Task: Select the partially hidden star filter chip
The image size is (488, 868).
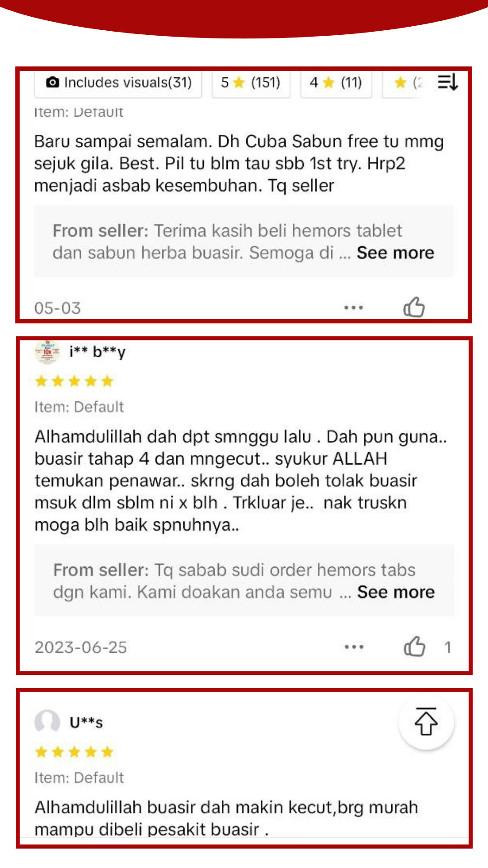Action: [404, 83]
